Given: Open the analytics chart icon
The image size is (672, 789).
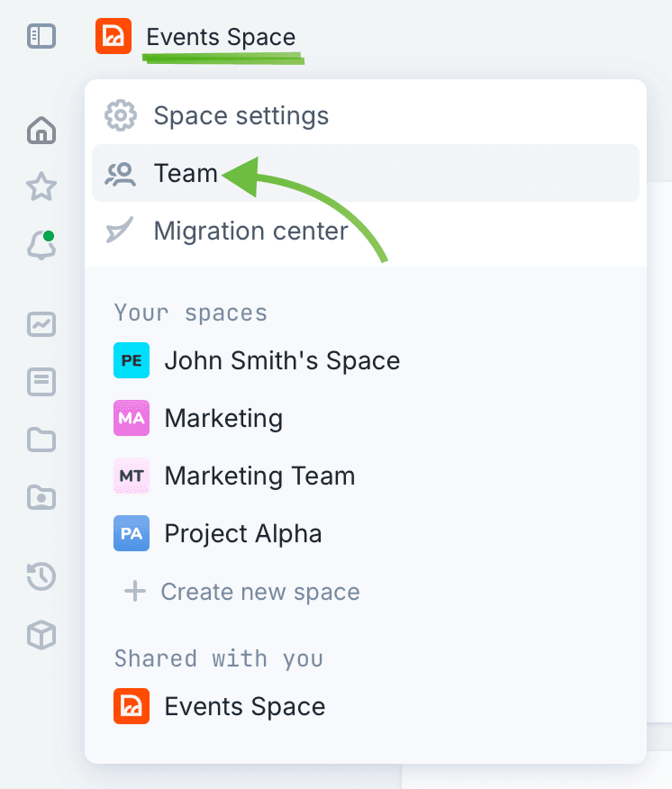Looking at the screenshot, I should coord(41,324).
